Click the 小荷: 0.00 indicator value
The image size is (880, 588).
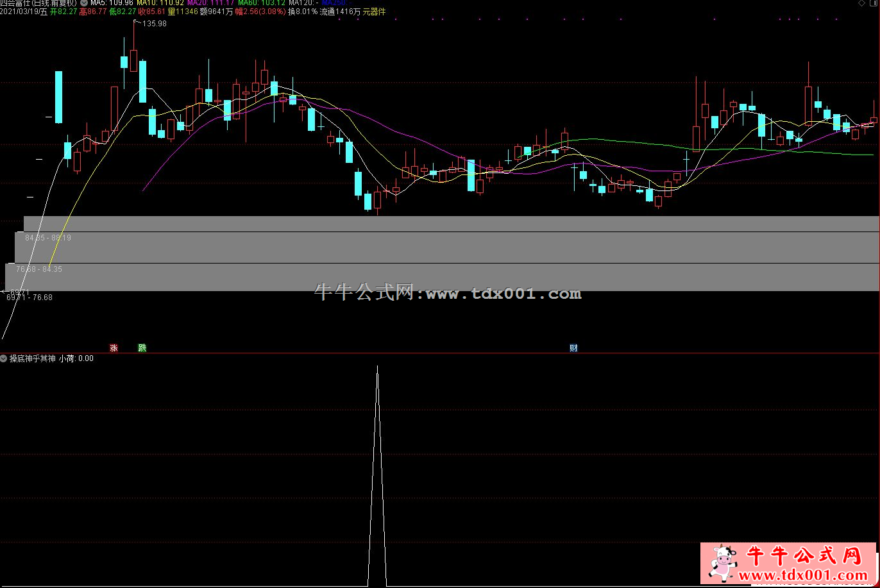point(76,358)
